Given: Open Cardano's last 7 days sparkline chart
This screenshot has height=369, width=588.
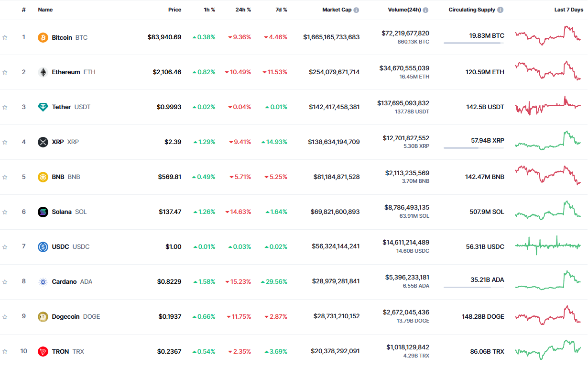Looking at the screenshot, I should click(x=547, y=281).
